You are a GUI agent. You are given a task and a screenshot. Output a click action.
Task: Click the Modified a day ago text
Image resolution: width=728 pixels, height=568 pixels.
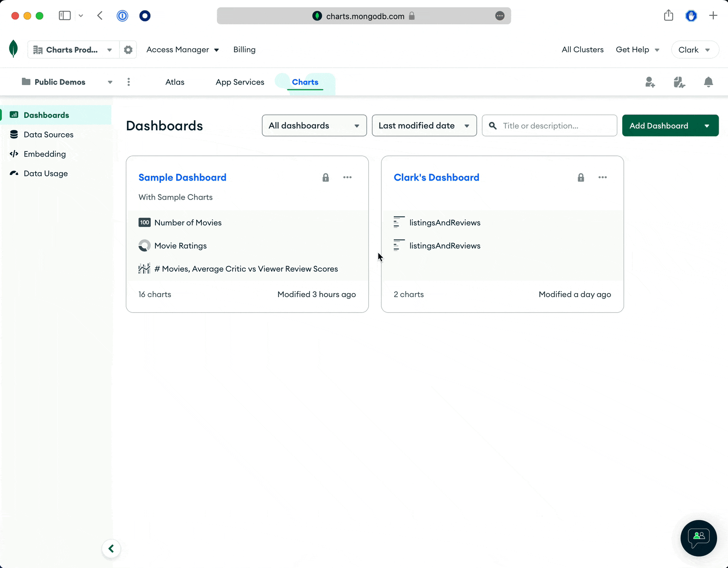[575, 294]
